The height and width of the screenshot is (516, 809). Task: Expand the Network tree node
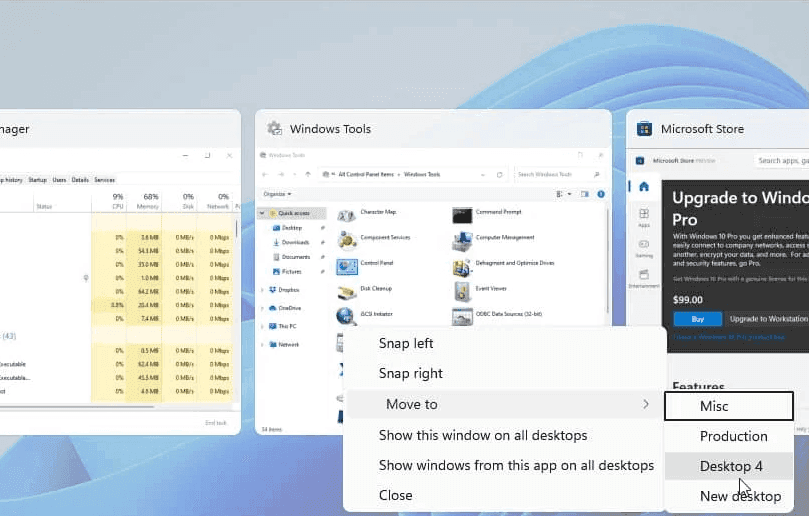click(263, 345)
